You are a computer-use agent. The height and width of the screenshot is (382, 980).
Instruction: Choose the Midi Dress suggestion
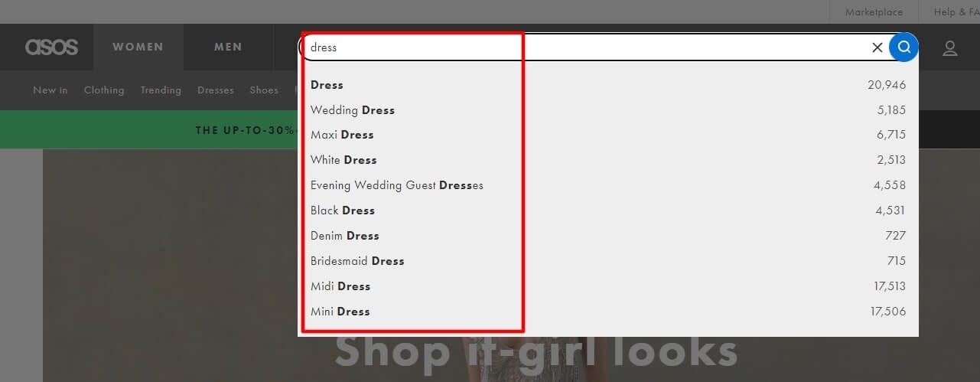[x=608, y=286]
